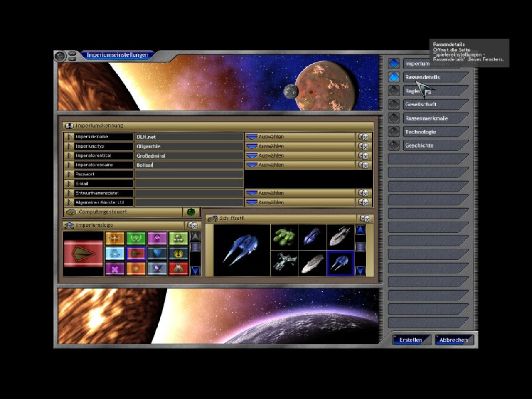Choose the long white cruiser ship style
Viewport: 532px width, 399px height.
[312, 263]
